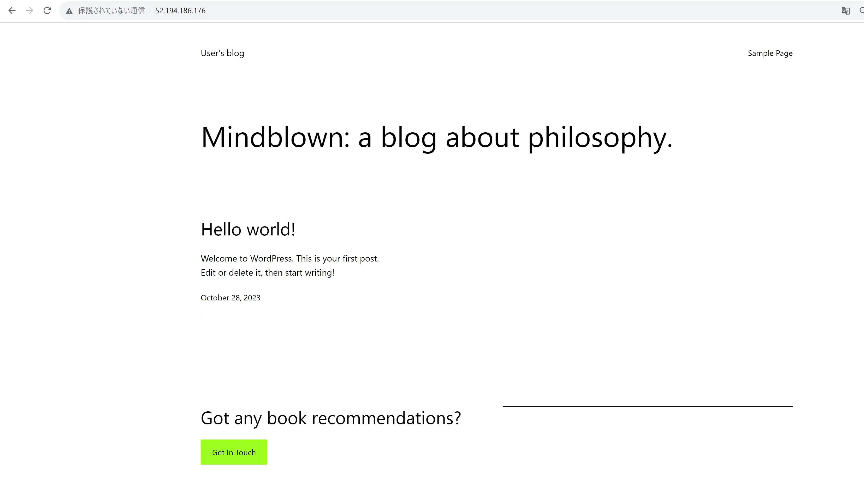864x504 pixels.
Task: Click the Get In Touch button
Action: [234, 452]
